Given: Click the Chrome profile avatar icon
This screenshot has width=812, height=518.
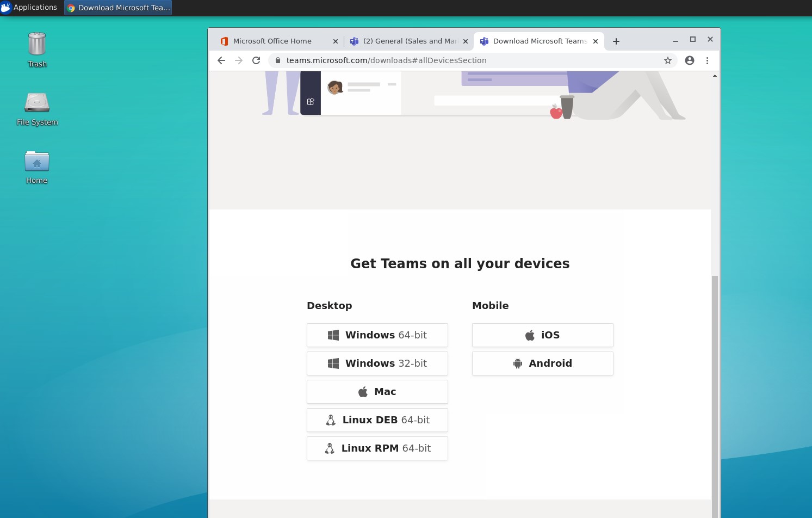Looking at the screenshot, I should pyautogui.click(x=690, y=60).
